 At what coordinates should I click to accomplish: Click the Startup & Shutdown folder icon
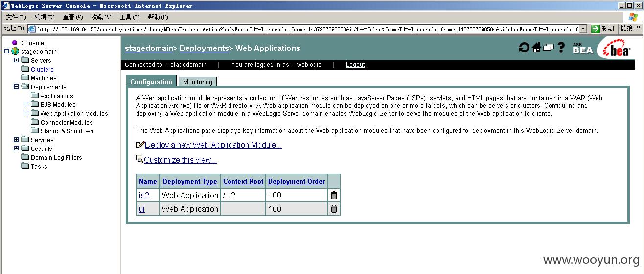(35, 131)
